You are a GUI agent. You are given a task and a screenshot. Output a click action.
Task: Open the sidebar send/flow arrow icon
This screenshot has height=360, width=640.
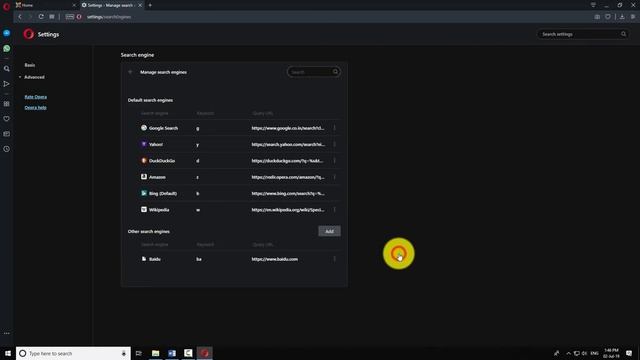(7, 84)
